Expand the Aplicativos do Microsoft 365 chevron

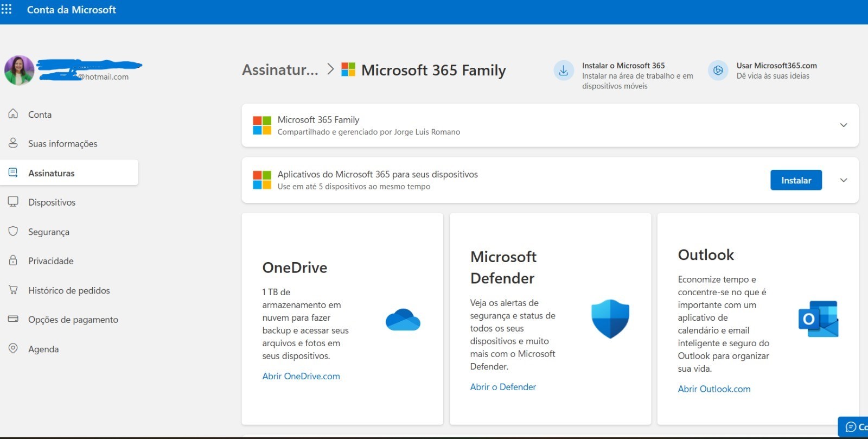click(844, 180)
